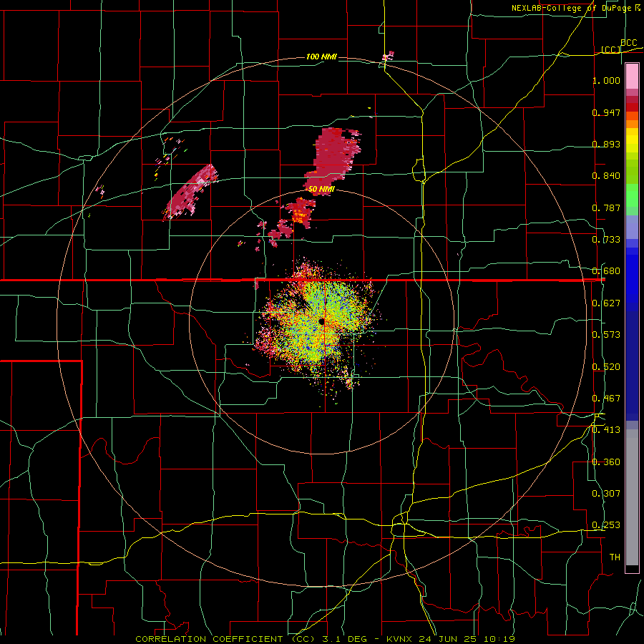Click the small pink echo right of the 100 NMI label
This screenshot has height=644, width=644.
coord(388,55)
